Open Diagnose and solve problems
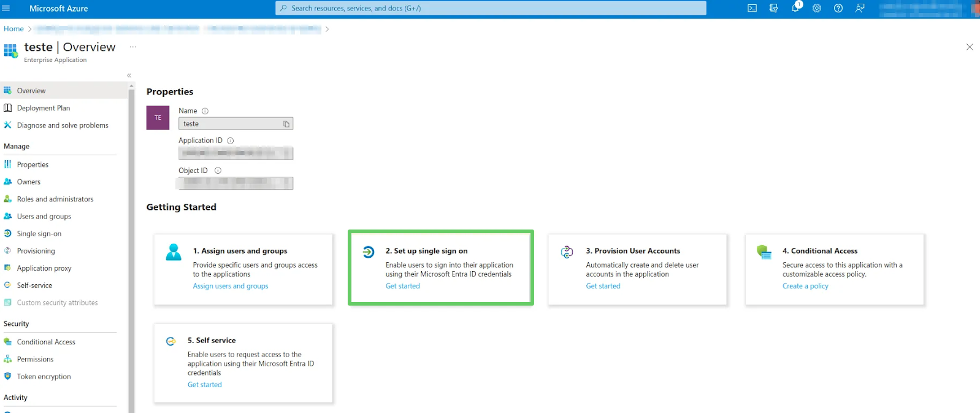The image size is (980, 413). pyautogui.click(x=64, y=125)
